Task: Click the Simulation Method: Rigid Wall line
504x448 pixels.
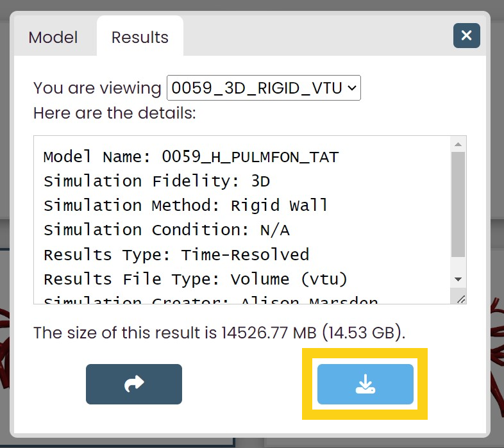Action: click(185, 206)
